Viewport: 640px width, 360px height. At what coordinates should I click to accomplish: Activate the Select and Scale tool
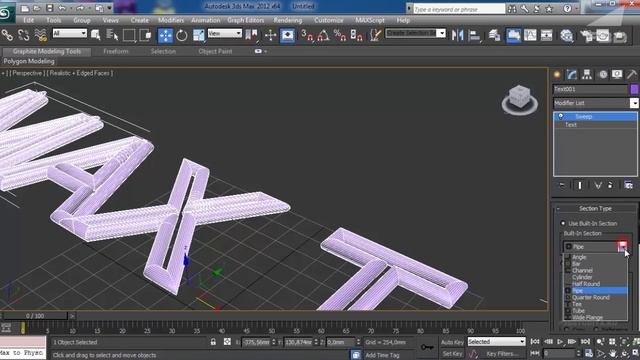tap(199, 36)
